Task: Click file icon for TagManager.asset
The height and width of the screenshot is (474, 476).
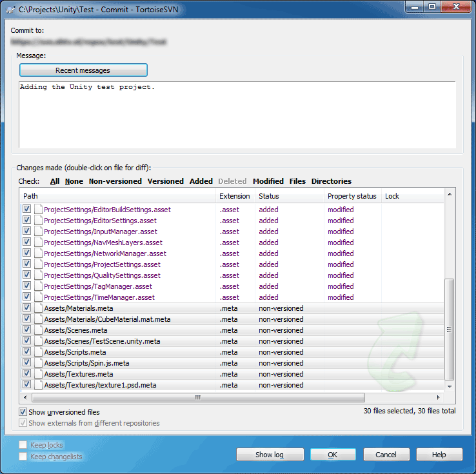Action: tap(38, 286)
